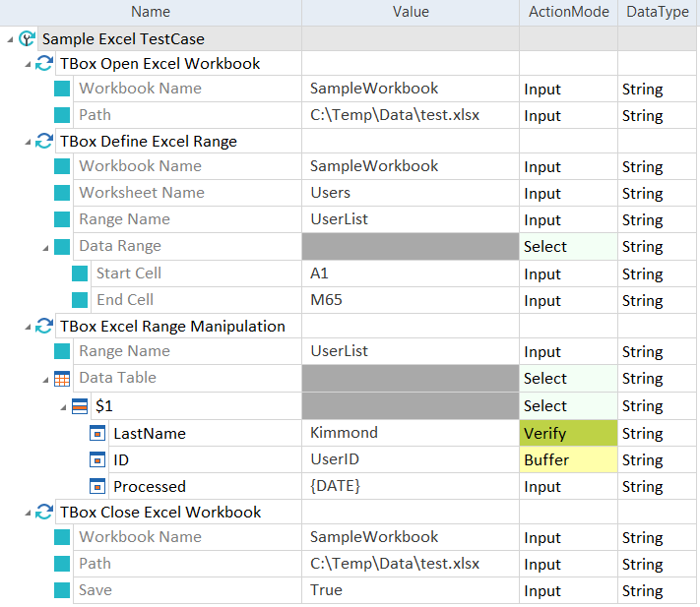Collapse the Data Range node
The image size is (700, 607).
[x=45, y=247]
